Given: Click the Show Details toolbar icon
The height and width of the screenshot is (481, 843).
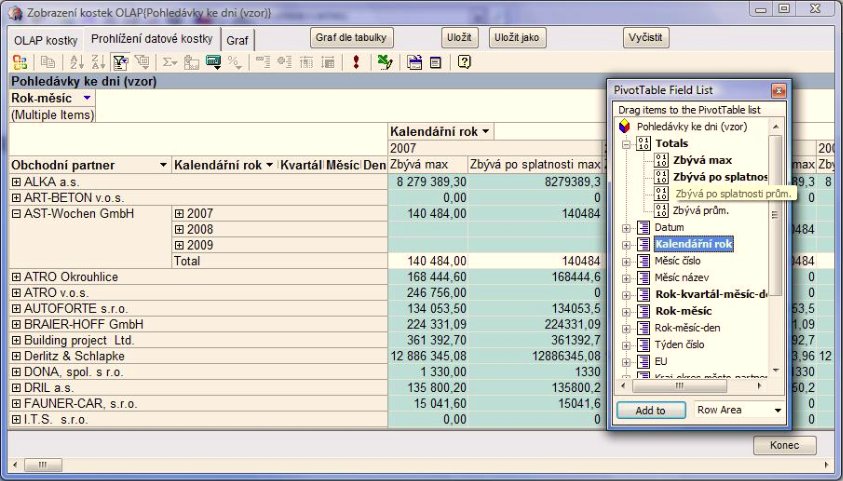Looking at the screenshot, I should [327, 62].
